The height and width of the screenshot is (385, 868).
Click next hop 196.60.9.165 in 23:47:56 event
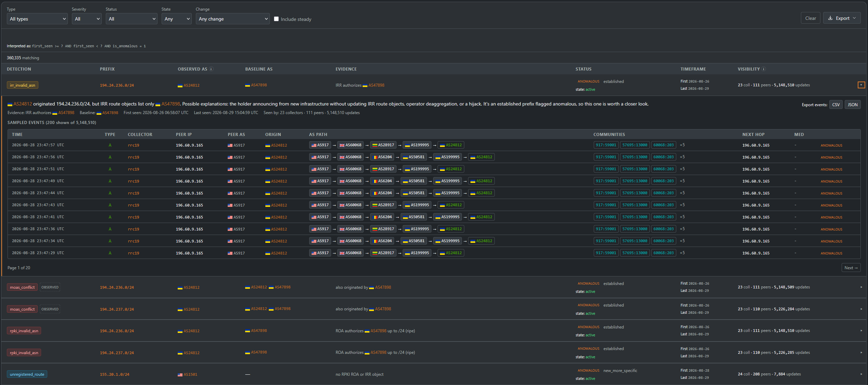(x=756, y=157)
